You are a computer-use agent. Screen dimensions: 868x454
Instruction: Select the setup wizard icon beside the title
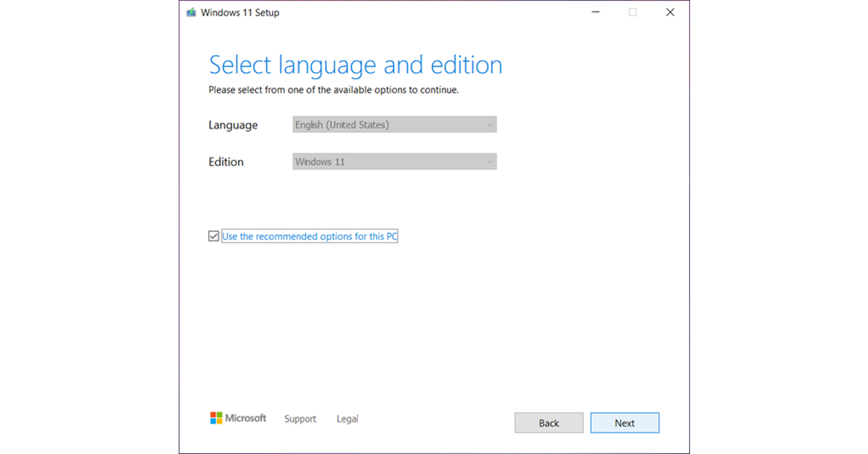coord(191,12)
